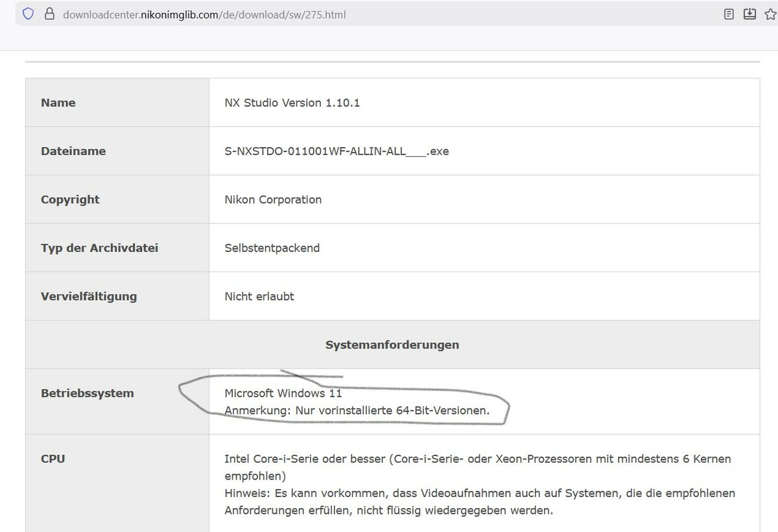The width and height of the screenshot is (778, 532).
Task: Click the padlock site security icon
Action: (49, 14)
